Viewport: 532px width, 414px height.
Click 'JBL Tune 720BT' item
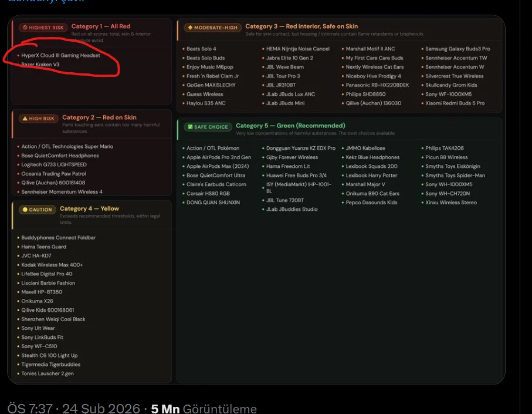[x=285, y=200]
